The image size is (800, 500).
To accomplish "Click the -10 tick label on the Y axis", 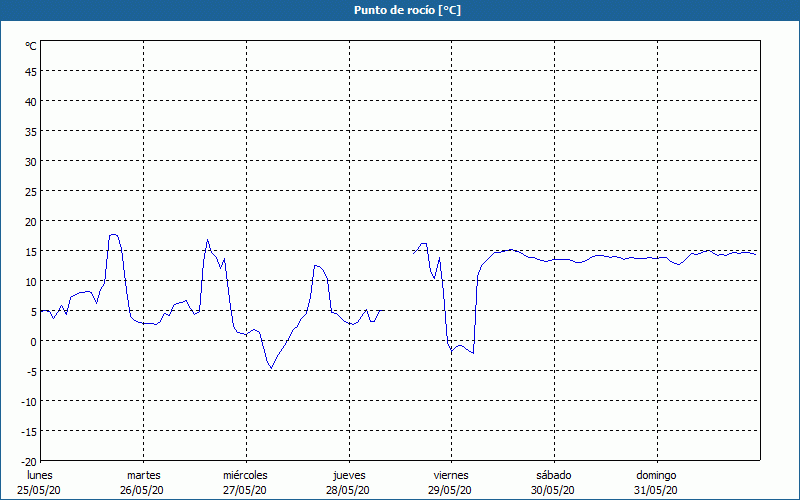I will click(29, 401).
